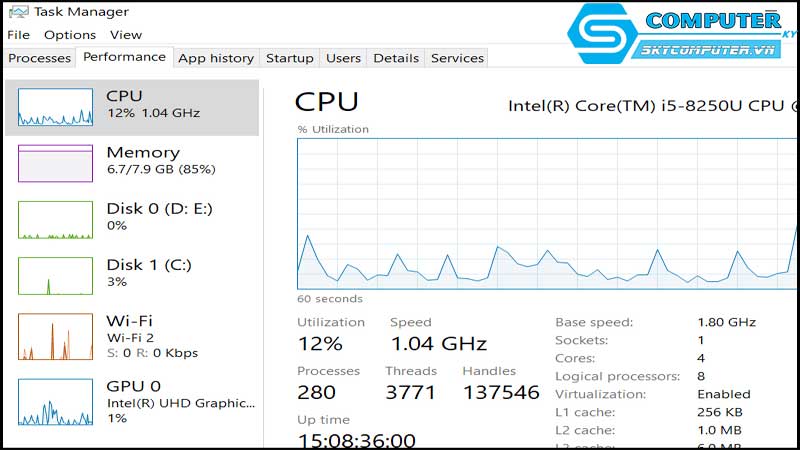
Task: Switch to the Details tab
Action: (x=396, y=58)
